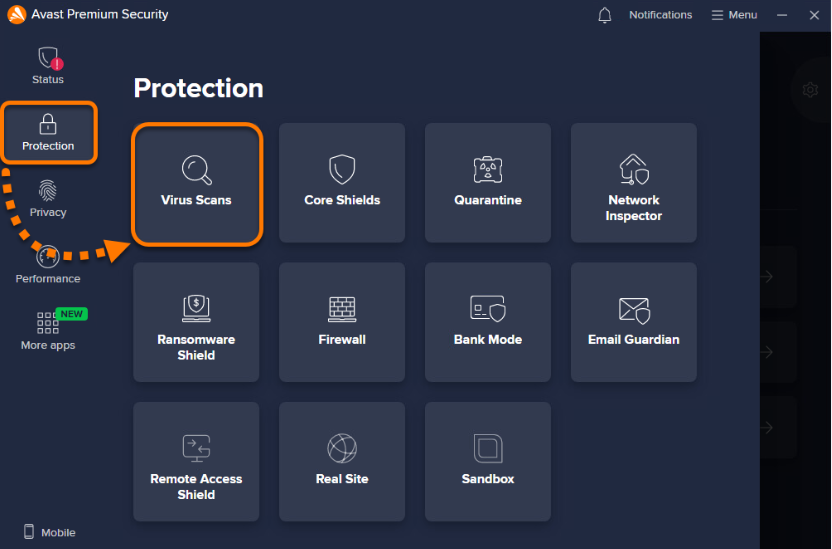Open the Real Site tile
The width and height of the screenshot is (832, 549).
tap(342, 461)
